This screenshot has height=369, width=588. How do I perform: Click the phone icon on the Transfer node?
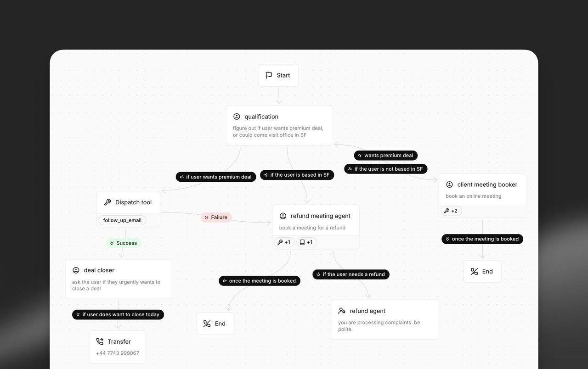(x=99, y=341)
